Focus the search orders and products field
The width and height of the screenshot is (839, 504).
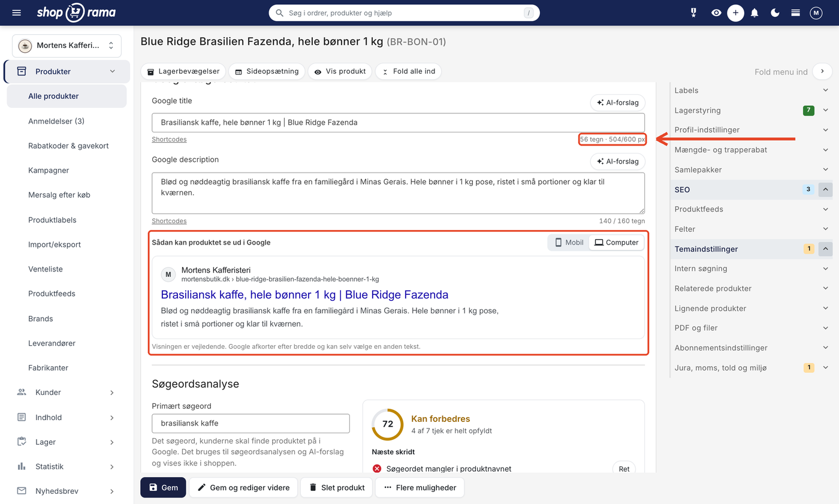pyautogui.click(x=404, y=13)
